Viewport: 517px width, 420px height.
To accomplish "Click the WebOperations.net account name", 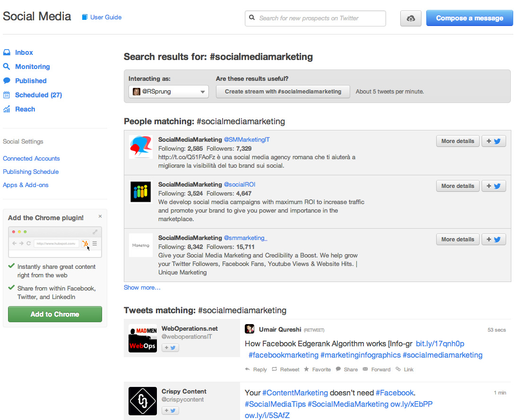I will click(190, 329).
